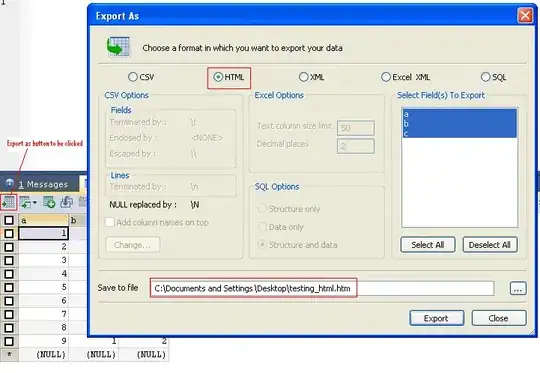Viewport: 540px width, 373px height.
Task: Select the SQL format radio button
Action: click(485, 77)
